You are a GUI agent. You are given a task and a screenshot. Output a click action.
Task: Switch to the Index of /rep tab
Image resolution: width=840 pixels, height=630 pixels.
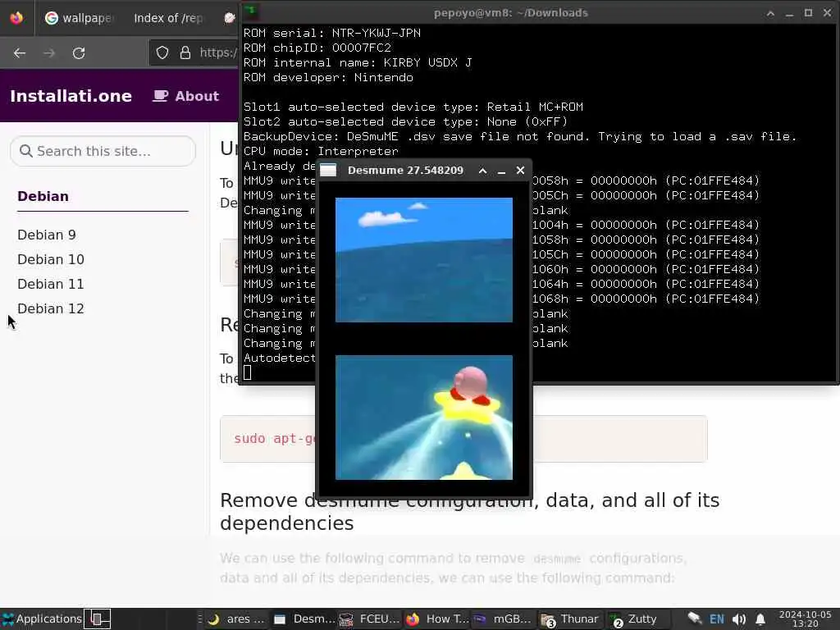tap(168, 18)
